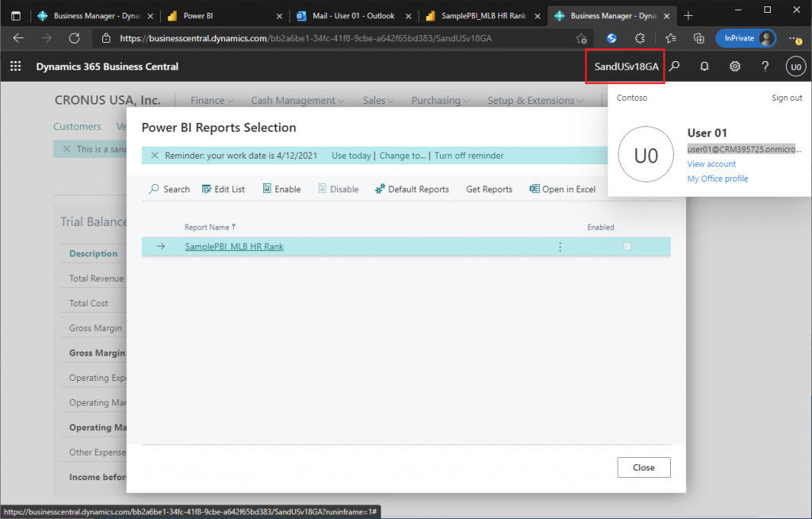Click Get Reports action
Screen dimensions: 812x519
point(489,189)
